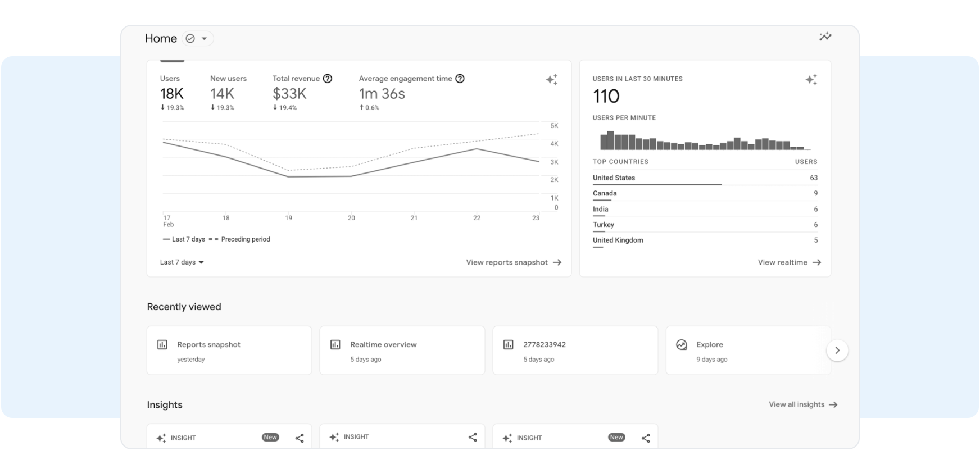Screen dimensions: 980x473
Task: Select the New users metric tab
Action: [x=228, y=93]
